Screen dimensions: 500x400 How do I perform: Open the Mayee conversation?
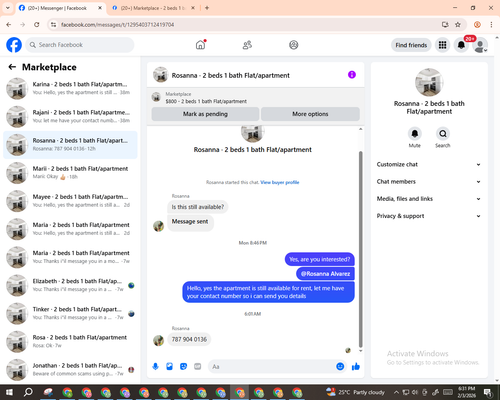click(70, 201)
